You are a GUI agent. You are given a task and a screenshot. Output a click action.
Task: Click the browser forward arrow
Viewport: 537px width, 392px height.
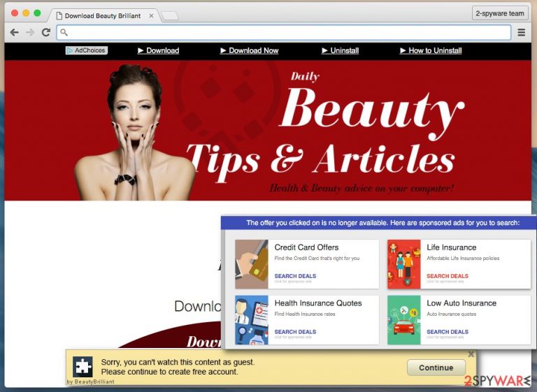pyautogui.click(x=30, y=32)
